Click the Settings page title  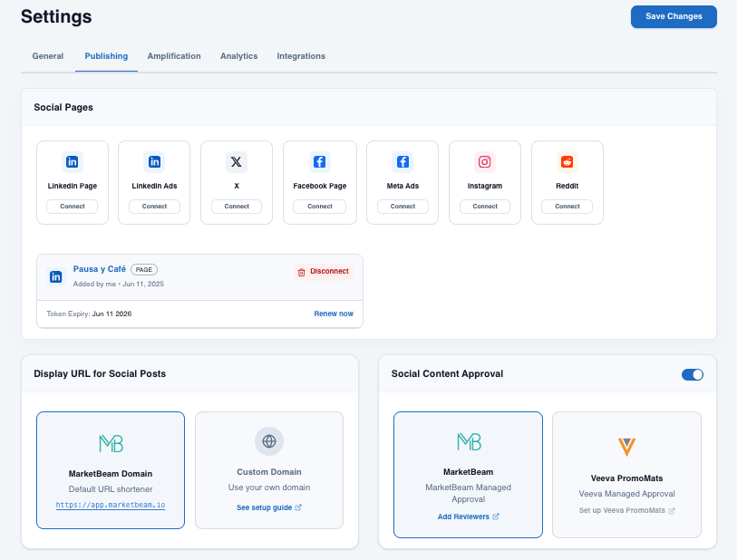[x=56, y=16]
